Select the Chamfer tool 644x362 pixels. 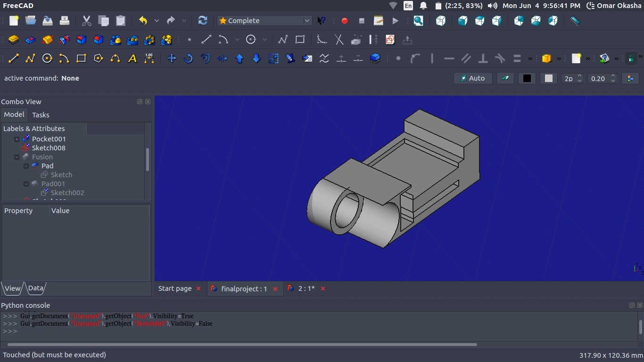99,40
